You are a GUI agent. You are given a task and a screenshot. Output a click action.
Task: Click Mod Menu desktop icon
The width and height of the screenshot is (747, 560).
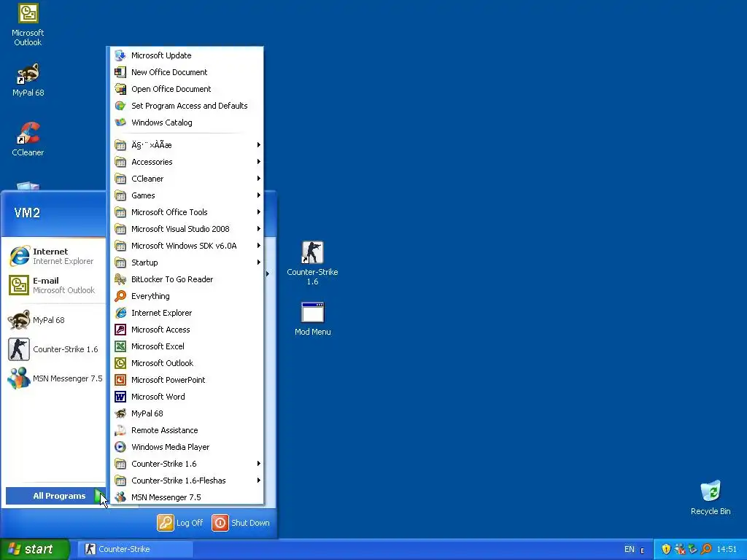click(312, 319)
